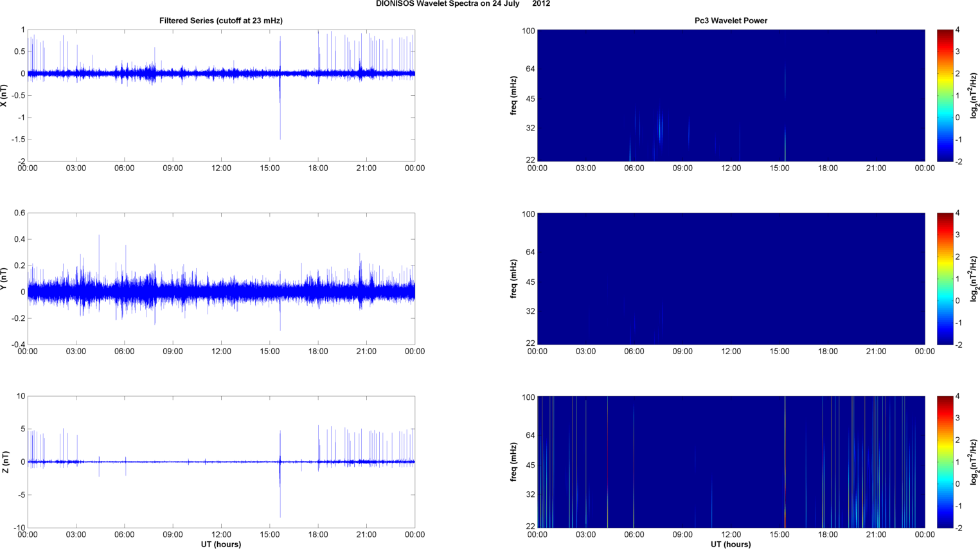Click 'UT (hours)' label below Z wavelet spectrum
Screen dimensions: 980x549
731,544
